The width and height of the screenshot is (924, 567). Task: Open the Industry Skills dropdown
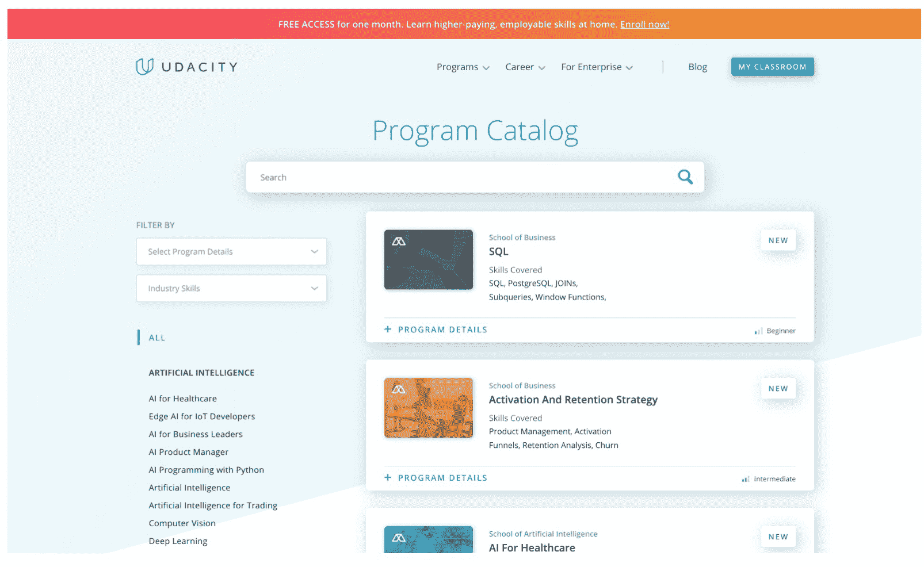point(231,289)
